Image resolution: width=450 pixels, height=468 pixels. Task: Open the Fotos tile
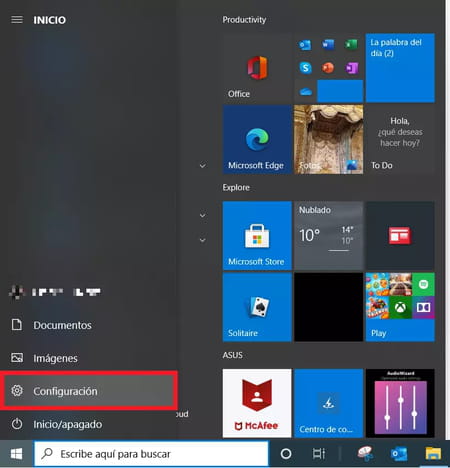pos(329,139)
